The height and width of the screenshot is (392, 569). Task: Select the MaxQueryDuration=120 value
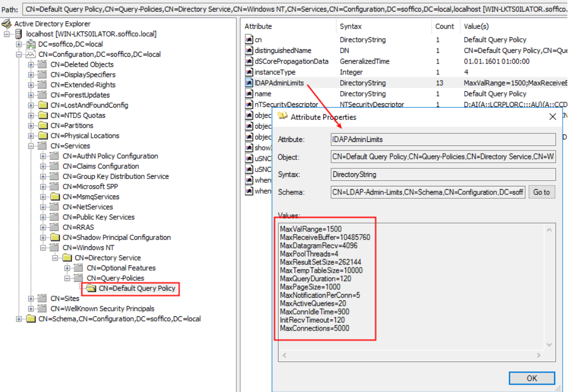coord(315,279)
